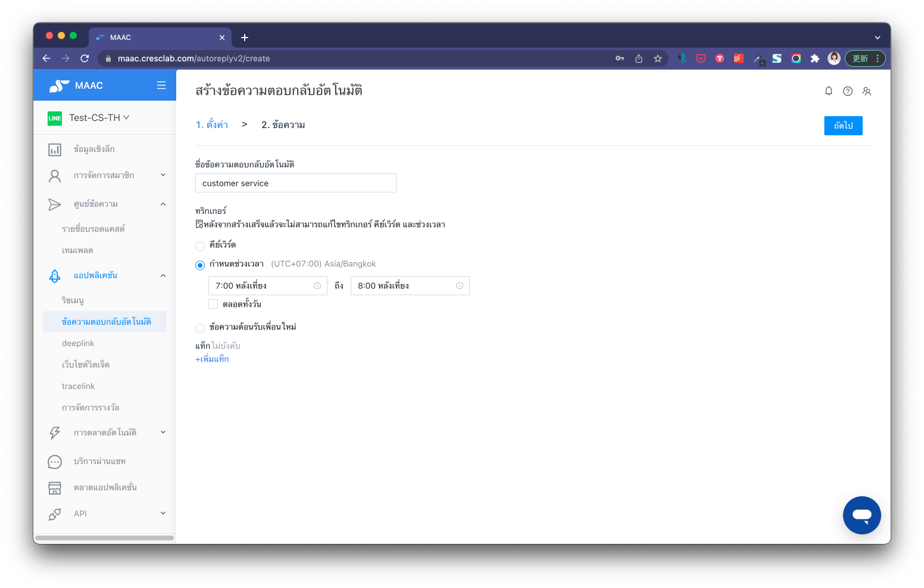924x588 pixels.
Task: Open the user account icon
Action: point(867,91)
